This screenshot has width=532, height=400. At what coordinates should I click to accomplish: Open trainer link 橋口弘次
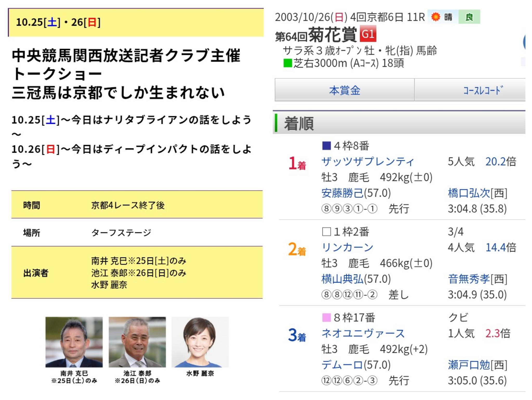tap(469, 193)
